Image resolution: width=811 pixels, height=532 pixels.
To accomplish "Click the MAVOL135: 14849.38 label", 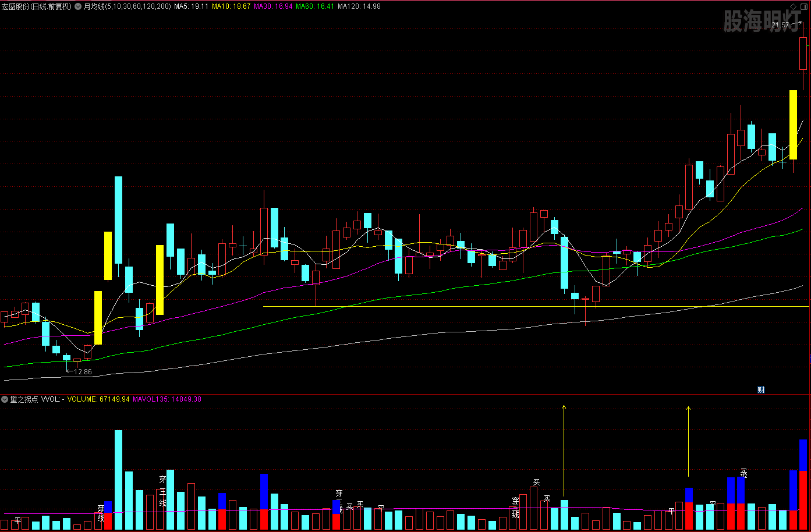I will (x=167, y=399).
